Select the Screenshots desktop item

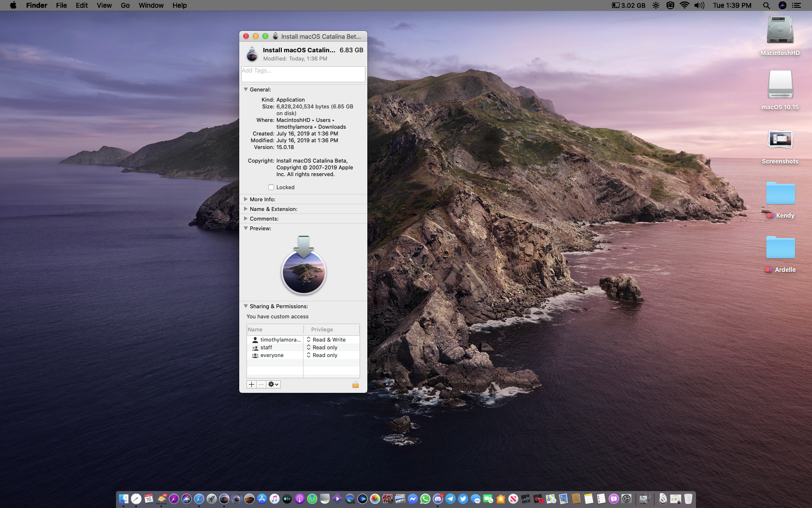pyautogui.click(x=780, y=147)
